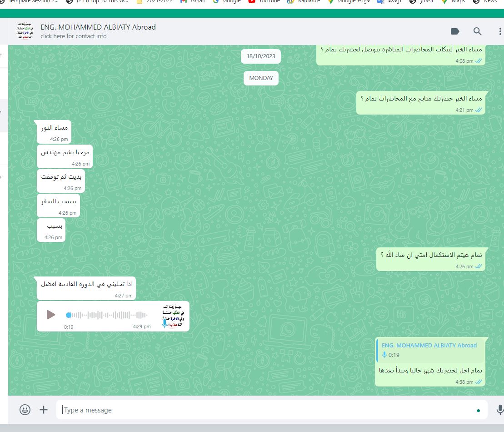
Task: Click the read ticks on the 4:38 pm message
Action: pyautogui.click(x=479, y=382)
